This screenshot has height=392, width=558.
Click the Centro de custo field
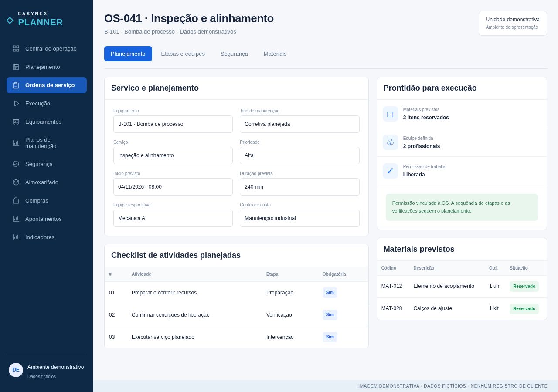(299, 218)
